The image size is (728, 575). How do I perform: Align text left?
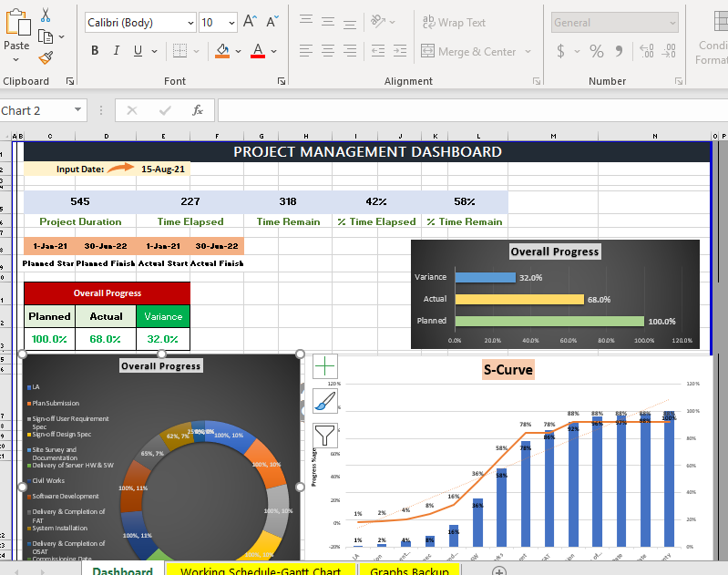[306, 51]
